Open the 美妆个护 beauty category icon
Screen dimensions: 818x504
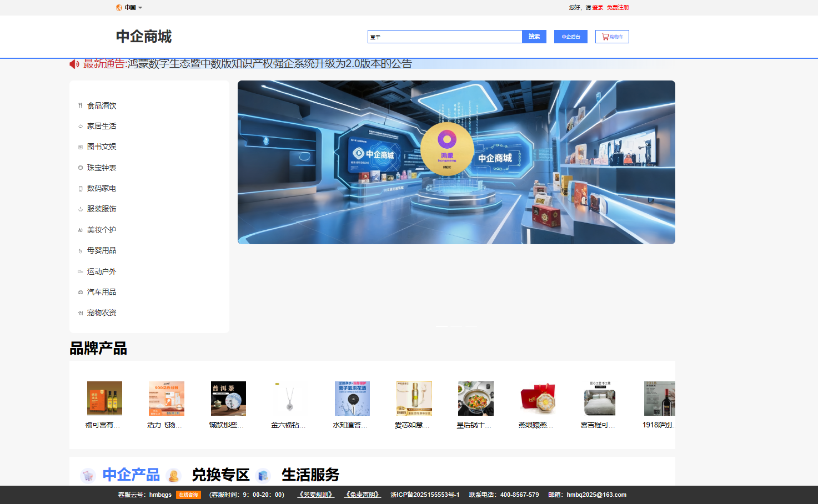(x=80, y=229)
